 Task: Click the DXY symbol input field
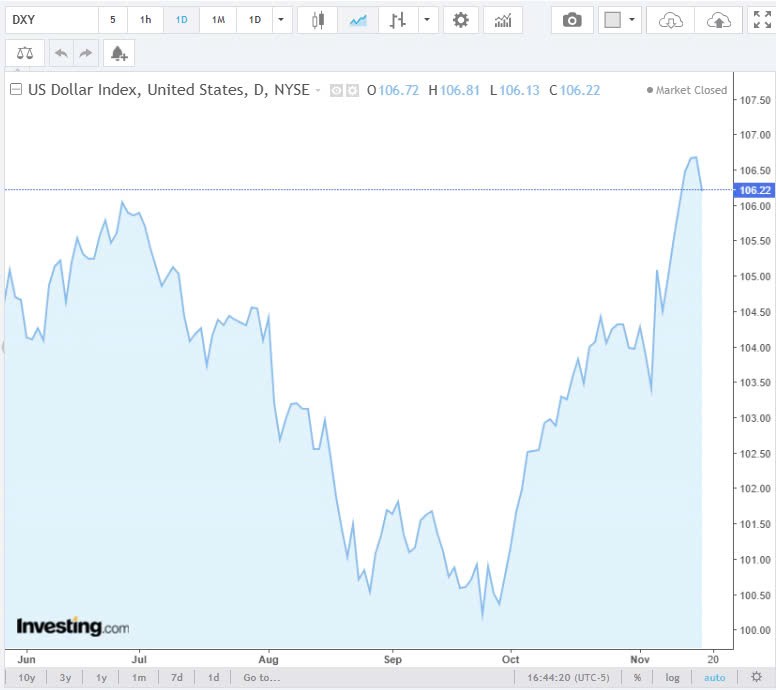point(50,20)
